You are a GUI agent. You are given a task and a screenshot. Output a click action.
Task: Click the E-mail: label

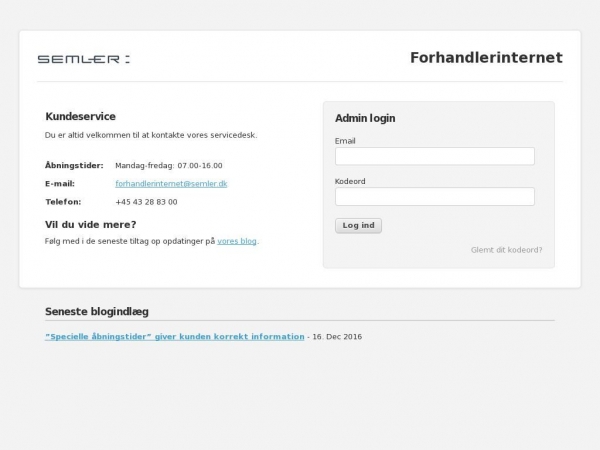pos(60,184)
